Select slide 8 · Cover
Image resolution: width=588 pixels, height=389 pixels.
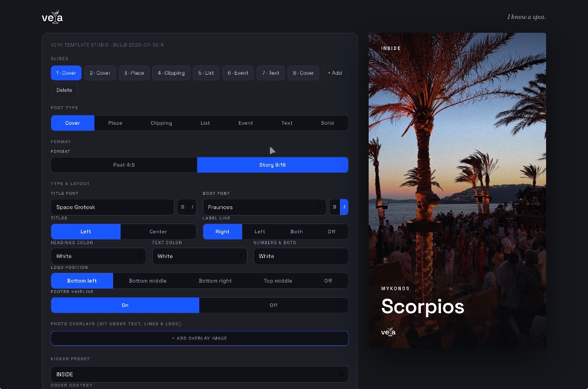[x=303, y=73]
